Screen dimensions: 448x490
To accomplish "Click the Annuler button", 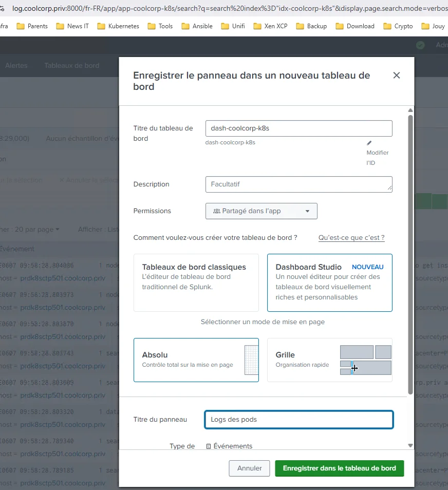I will [249, 468].
